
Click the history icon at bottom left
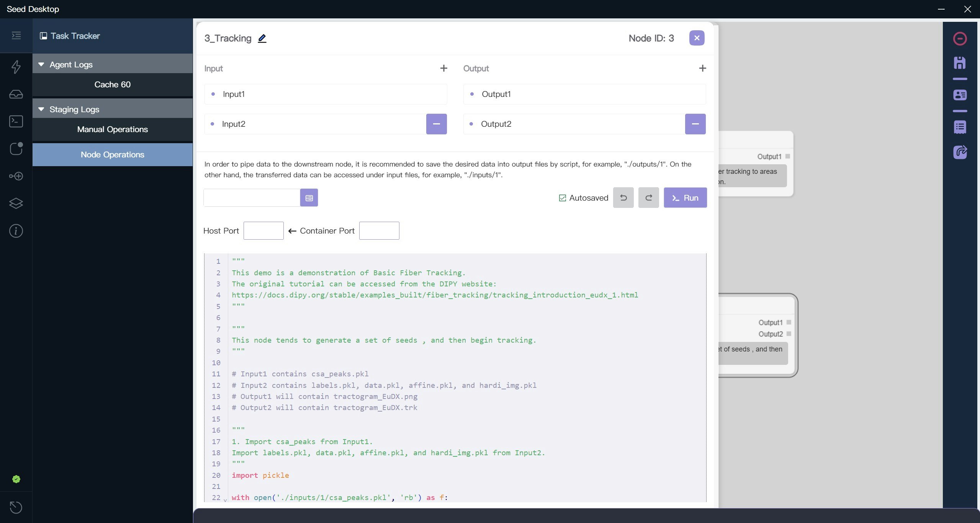(16, 507)
